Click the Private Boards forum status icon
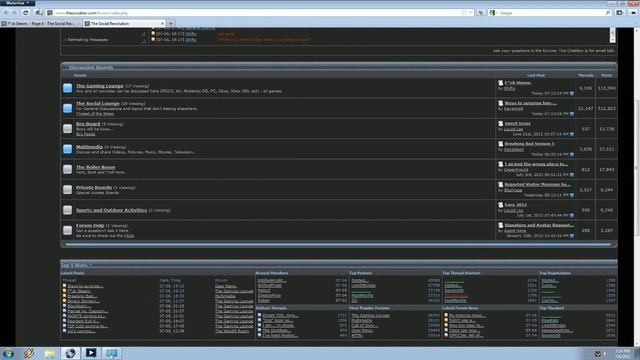This screenshot has height=360, width=640. pyautogui.click(x=68, y=189)
